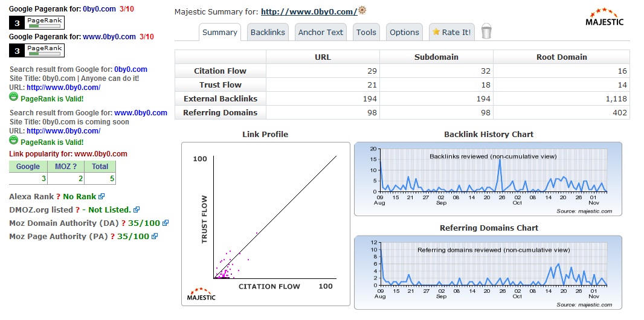
Task: Switch to the Summary tab
Action: 220,33
